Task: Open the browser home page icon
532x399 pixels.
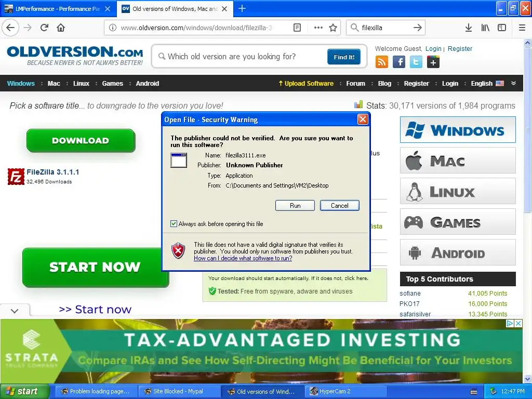Action: pyautogui.click(x=61, y=28)
